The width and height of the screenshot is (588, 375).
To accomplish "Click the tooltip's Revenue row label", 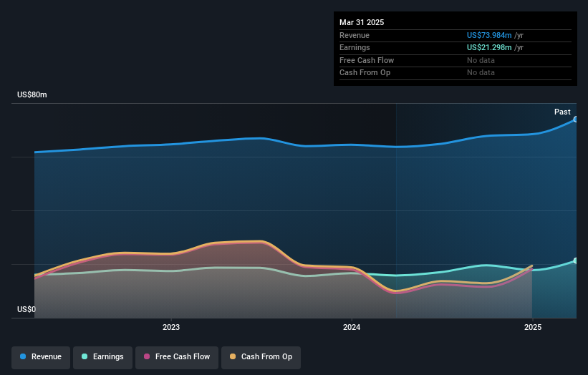I will click(x=355, y=35).
